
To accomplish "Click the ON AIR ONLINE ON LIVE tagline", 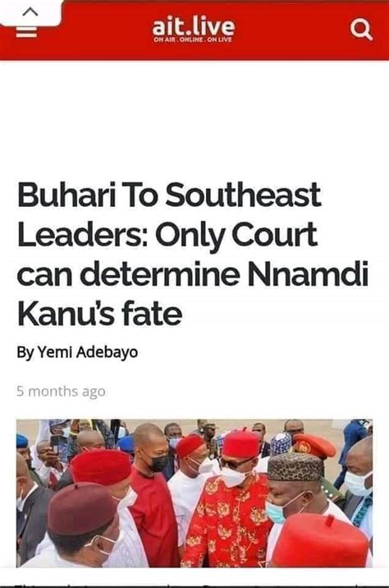I will 193,39.
